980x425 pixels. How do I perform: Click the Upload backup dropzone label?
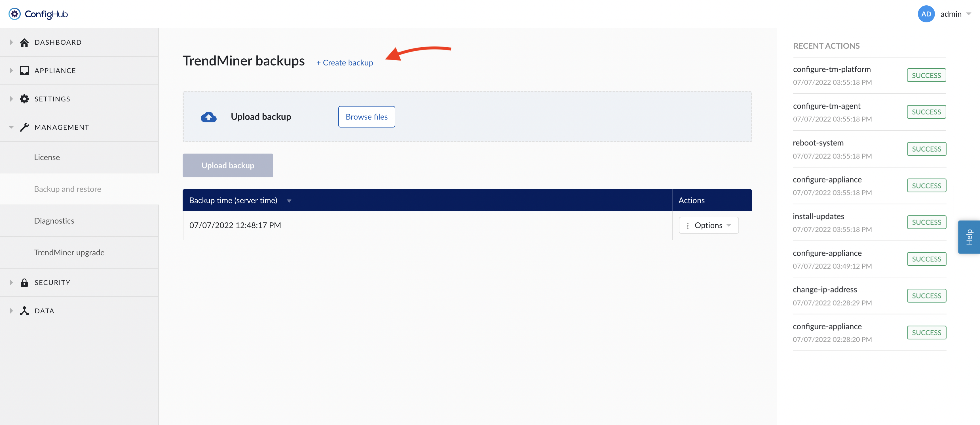pyautogui.click(x=261, y=117)
